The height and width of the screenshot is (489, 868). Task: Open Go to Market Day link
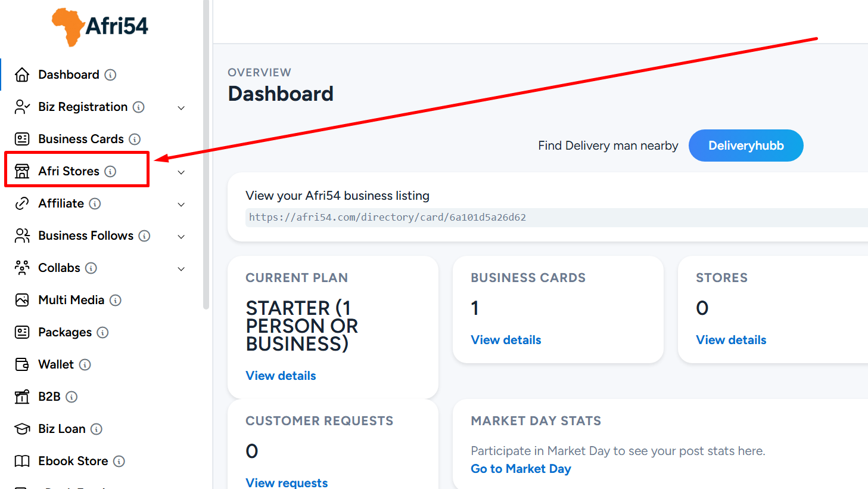click(521, 469)
